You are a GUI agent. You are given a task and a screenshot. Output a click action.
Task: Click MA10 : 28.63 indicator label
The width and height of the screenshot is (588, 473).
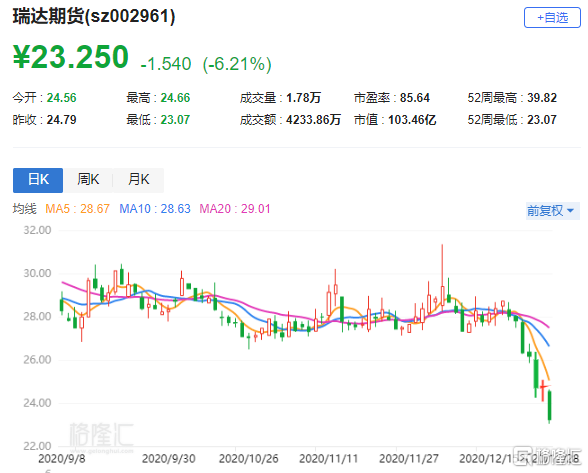tap(155, 209)
